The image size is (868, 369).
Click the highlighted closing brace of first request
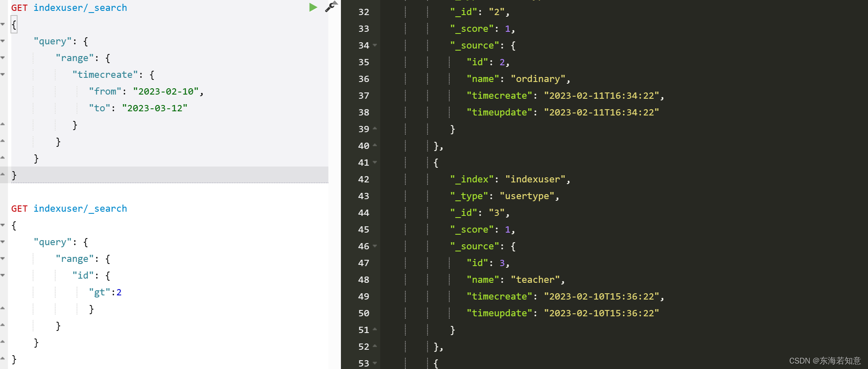pyautogui.click(x=14, y=175)
